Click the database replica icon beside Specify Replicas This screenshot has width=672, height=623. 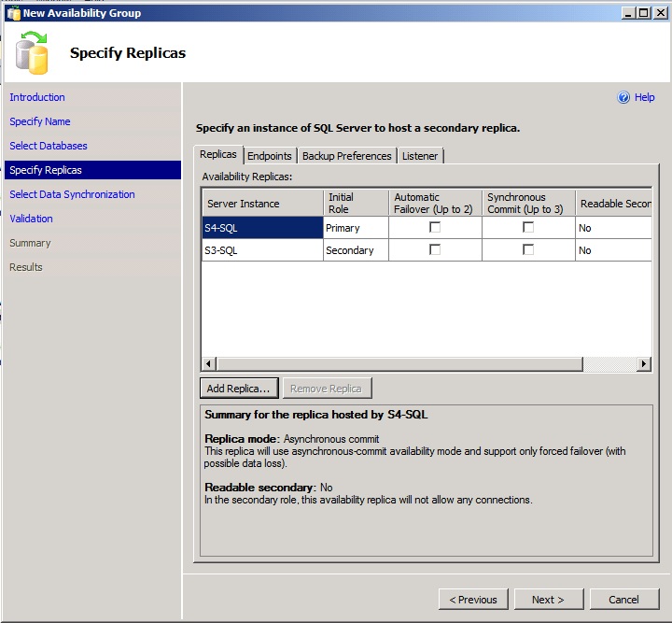pos(34,53)
